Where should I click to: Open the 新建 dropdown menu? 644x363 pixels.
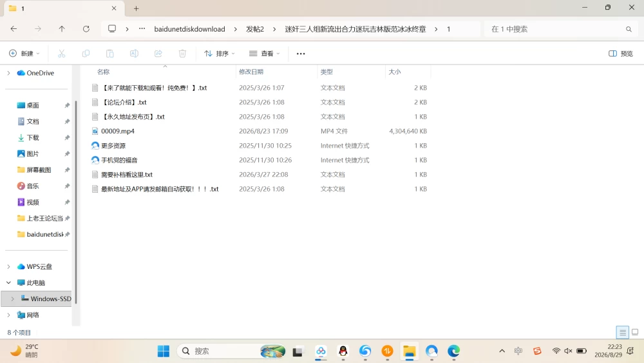point(24,54)
